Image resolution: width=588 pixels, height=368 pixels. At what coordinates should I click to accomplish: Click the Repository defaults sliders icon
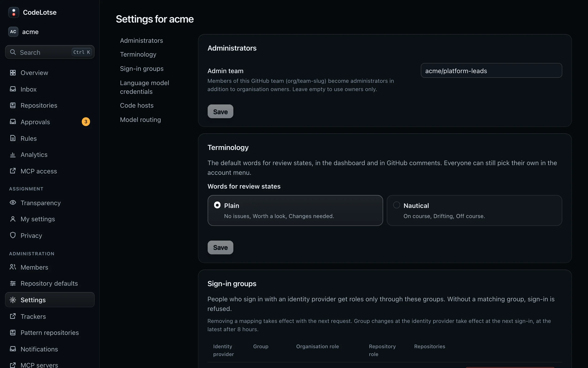coord(13,283)
